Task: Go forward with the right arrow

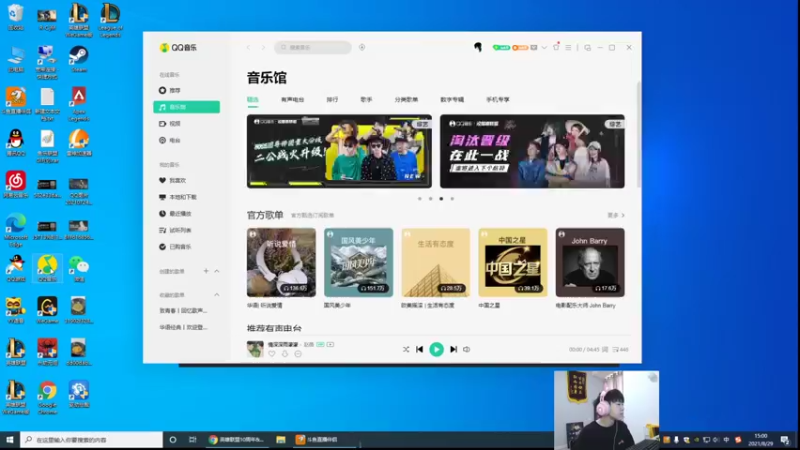Action: [263, 47]
